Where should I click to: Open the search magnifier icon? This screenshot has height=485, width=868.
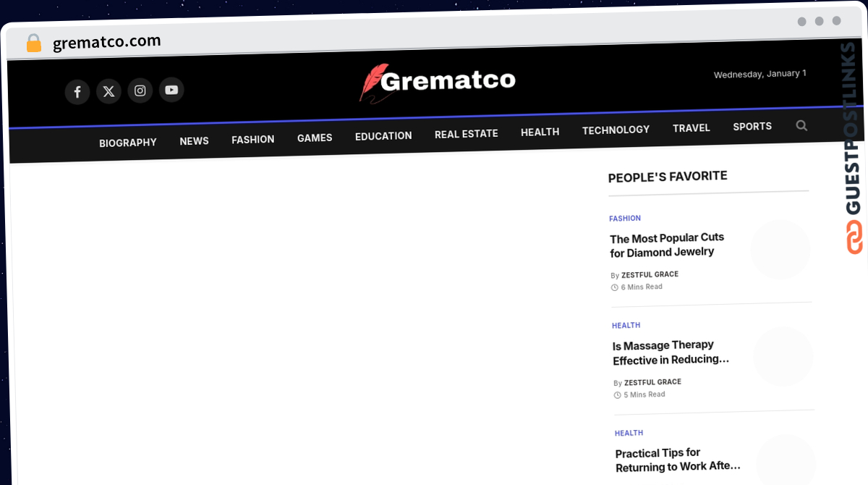point(801,125)
